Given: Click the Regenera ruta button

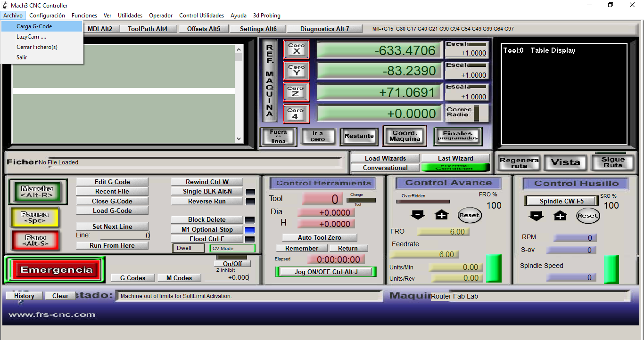Looking at the screenshot, I should click(x=519, y=162).
